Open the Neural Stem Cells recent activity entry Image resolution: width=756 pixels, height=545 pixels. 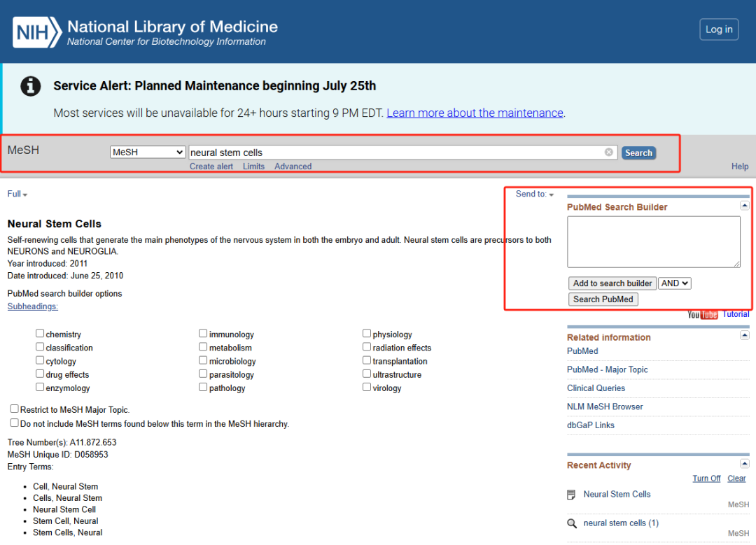click(x=617, y=495)
